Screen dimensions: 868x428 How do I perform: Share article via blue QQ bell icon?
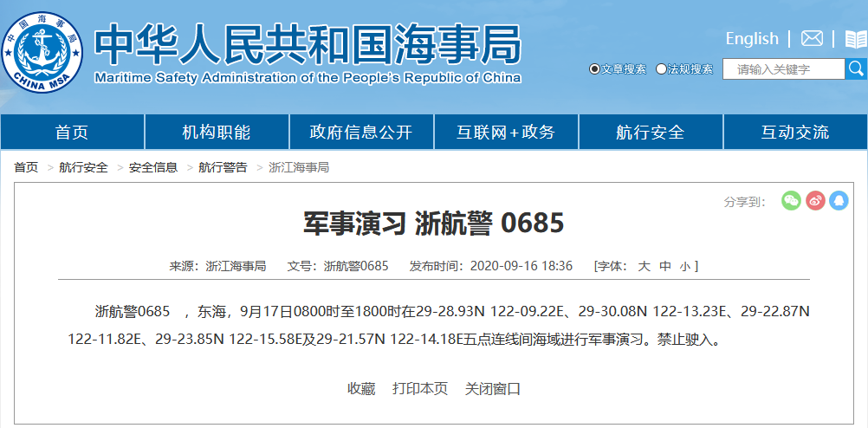839,200
